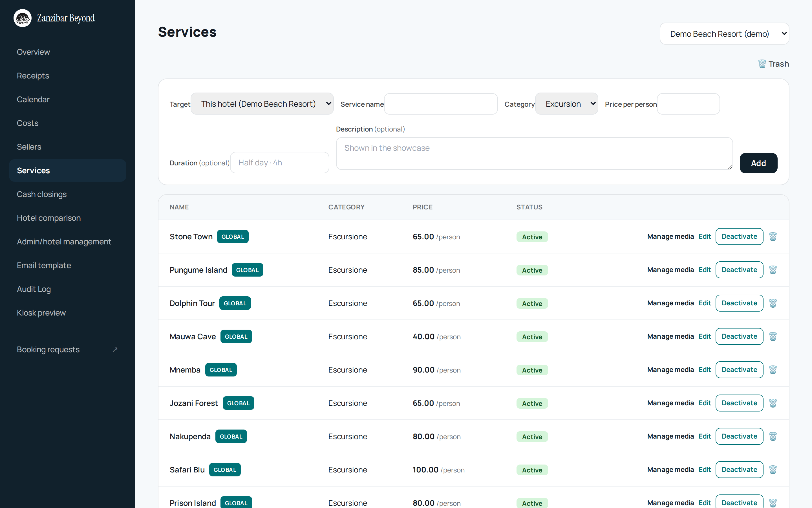Focus the Service name input field

click(x=441, y=104)
